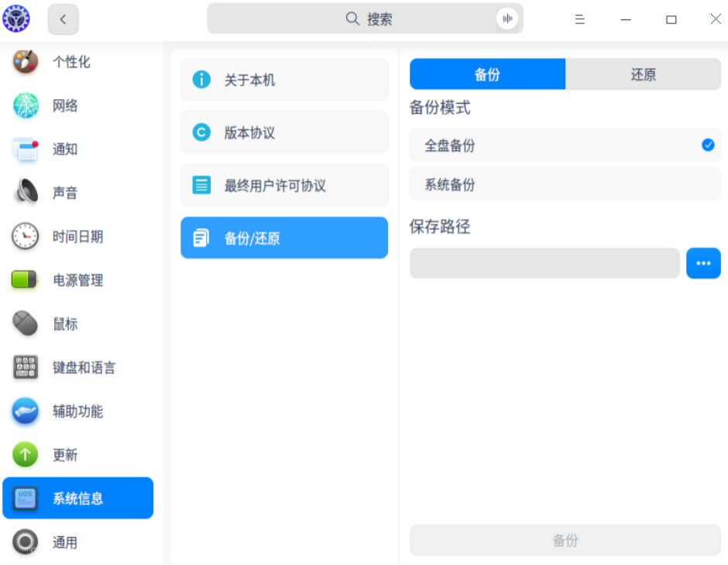Switch to the 还原 restore tab
The width and height of the screenshot is (728, 565).
[644, 74]
